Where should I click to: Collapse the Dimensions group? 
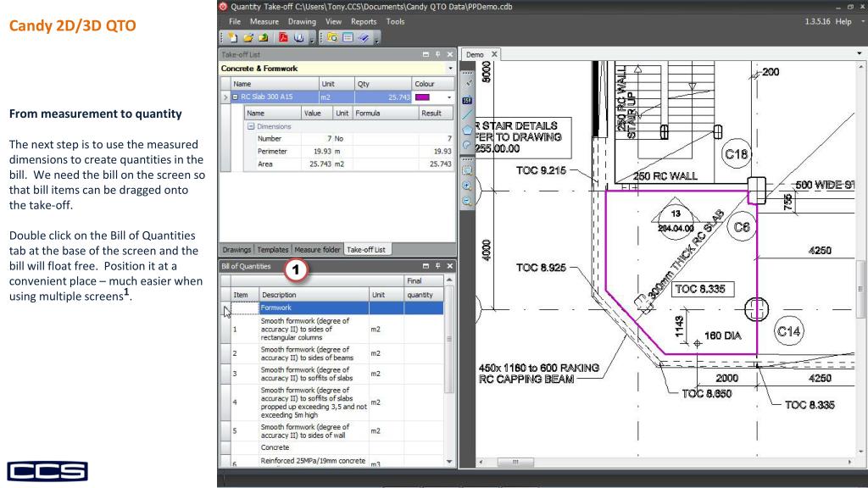click(251, 127)
